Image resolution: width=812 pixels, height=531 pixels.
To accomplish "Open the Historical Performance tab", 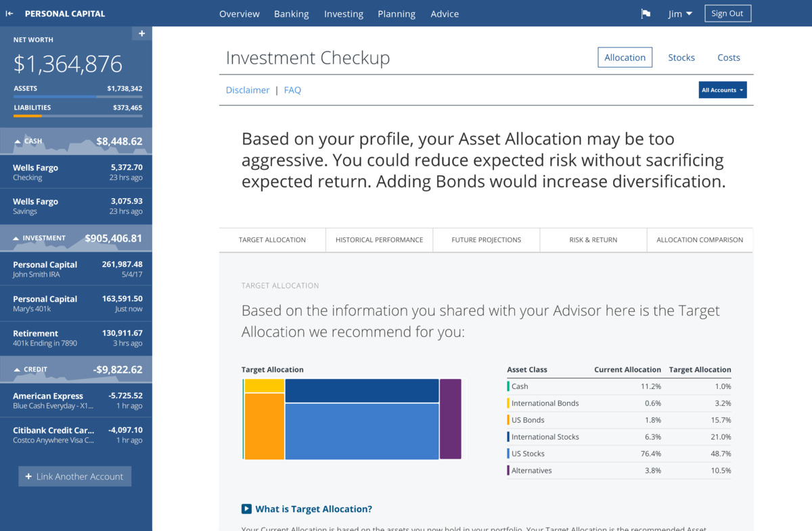I will [379, 239].
